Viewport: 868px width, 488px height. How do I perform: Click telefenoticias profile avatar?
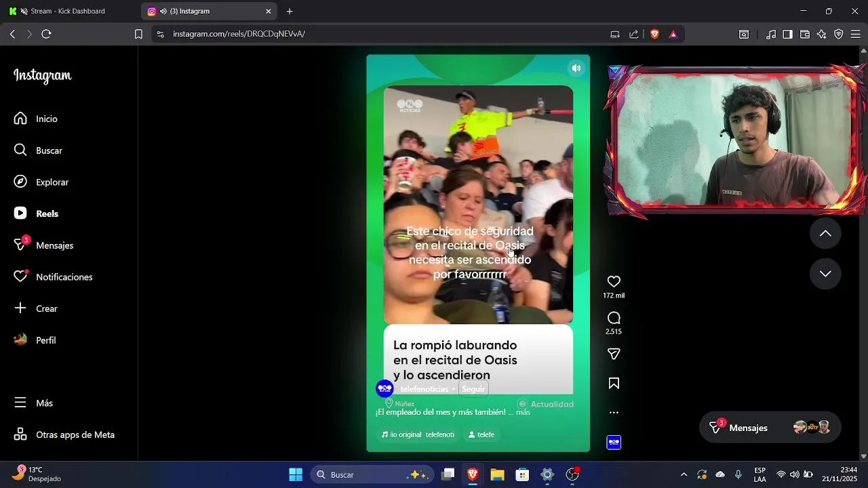pos(385,388)
